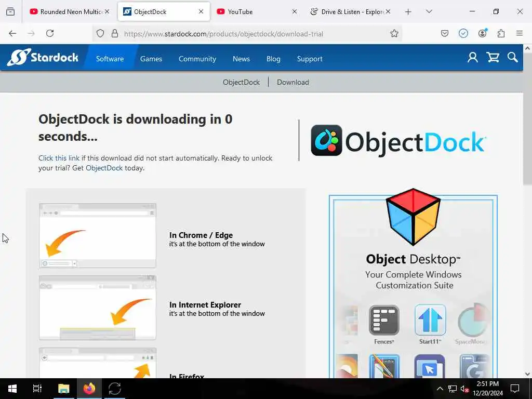Click Firefox icon in taskbar

click(x=89, y=389)
